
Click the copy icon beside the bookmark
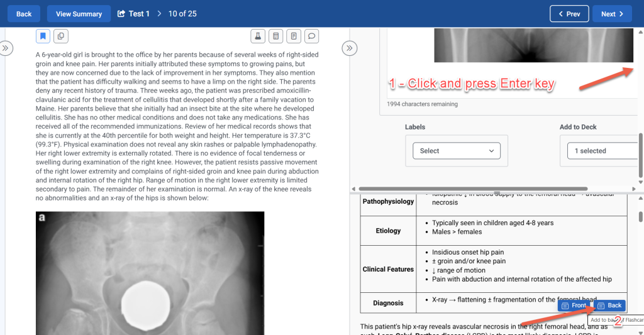[x=60, y=36]
